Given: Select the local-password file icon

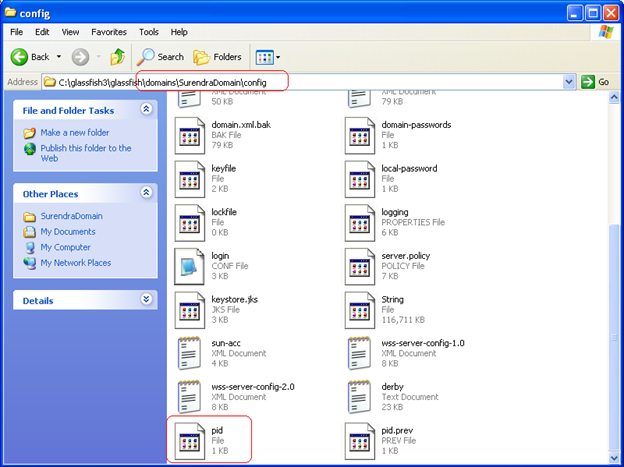Looking at the screenshot, I should click(360, 179).
